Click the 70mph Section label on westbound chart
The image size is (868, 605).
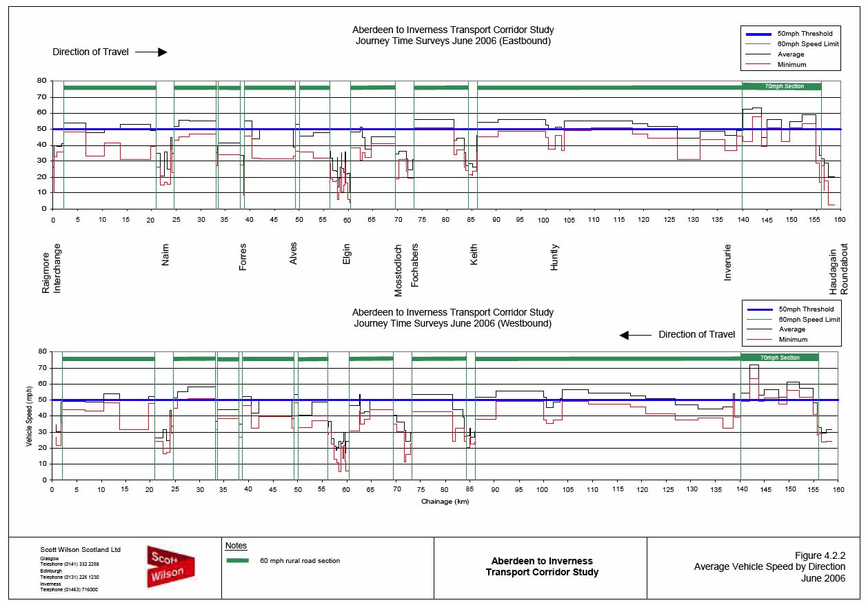[780, 358]
